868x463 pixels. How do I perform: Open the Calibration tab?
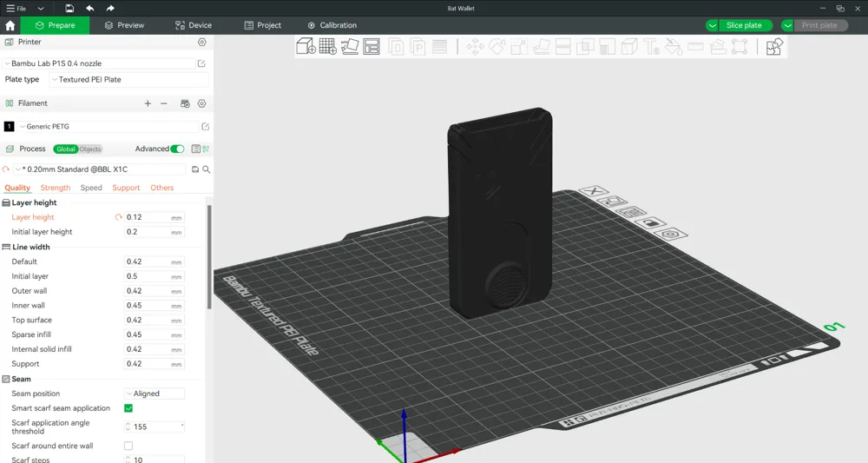tap(332, 25)
